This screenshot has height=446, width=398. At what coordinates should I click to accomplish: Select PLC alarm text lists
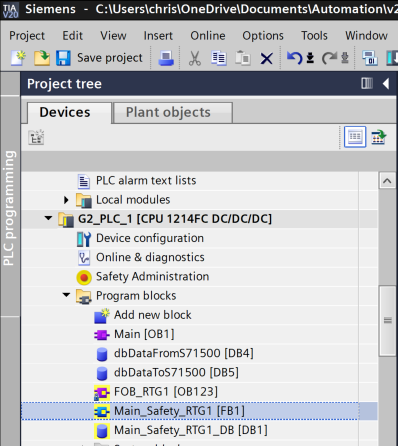click(146, 181)
